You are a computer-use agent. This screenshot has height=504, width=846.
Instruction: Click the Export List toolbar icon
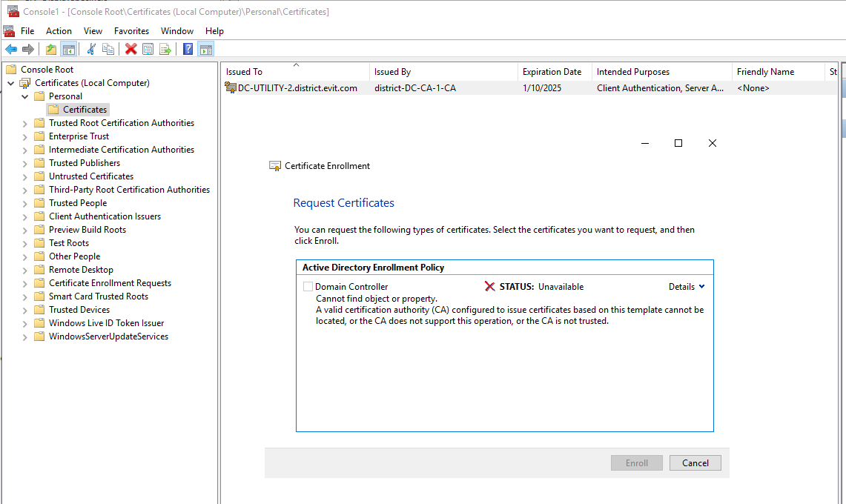coord(165,49)
